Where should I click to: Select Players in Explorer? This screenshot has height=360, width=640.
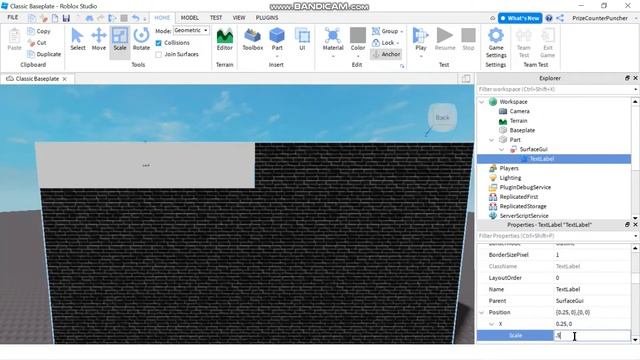point(509,168)
